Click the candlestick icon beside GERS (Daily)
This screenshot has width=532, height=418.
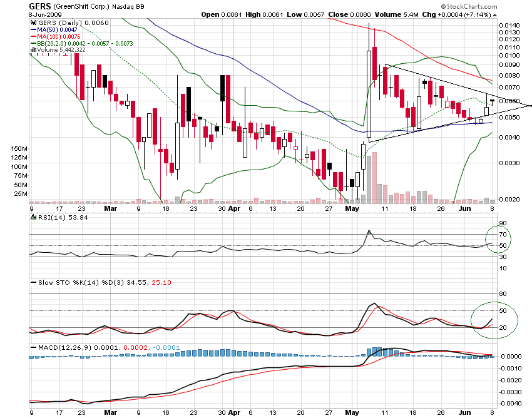(33, 23)
